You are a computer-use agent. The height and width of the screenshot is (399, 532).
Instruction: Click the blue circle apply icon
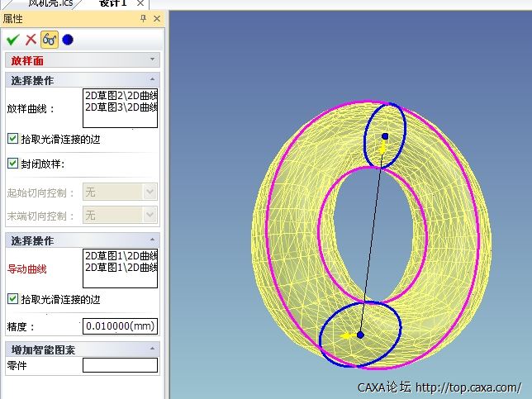tap(68, 40)
